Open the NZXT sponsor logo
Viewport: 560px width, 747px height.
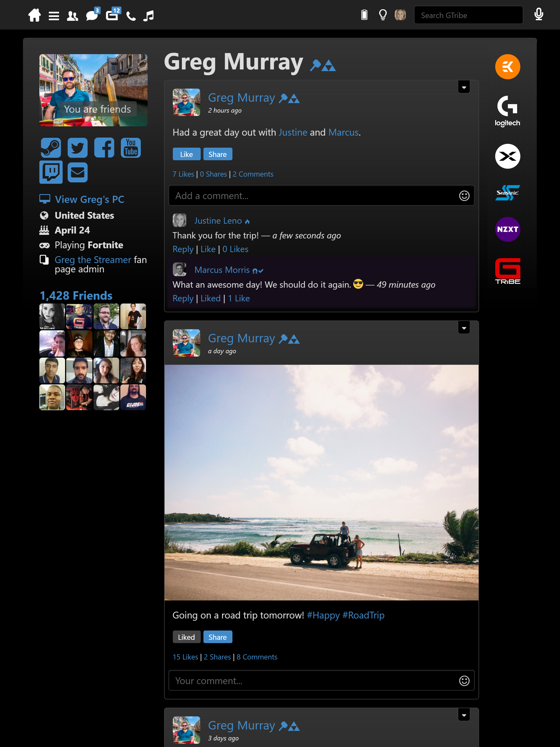(507, 229)
